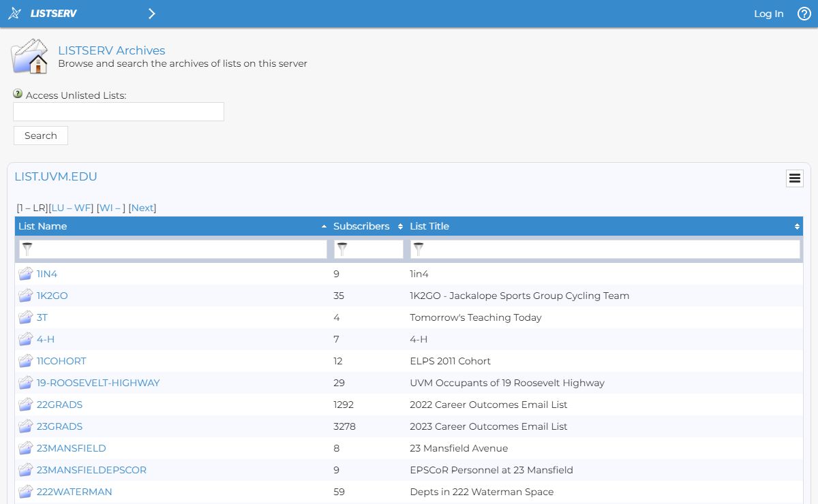Click the List Name filter input

[172, 249]
